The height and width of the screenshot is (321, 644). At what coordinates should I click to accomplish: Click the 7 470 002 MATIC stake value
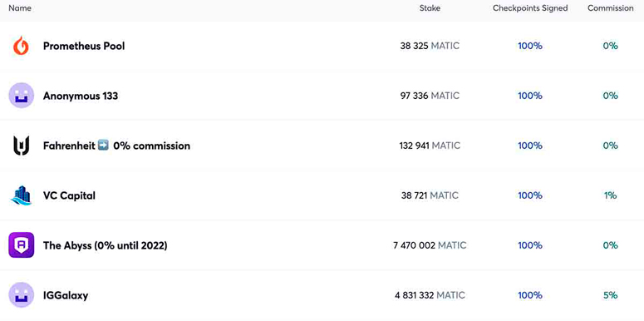click(430, 246)
